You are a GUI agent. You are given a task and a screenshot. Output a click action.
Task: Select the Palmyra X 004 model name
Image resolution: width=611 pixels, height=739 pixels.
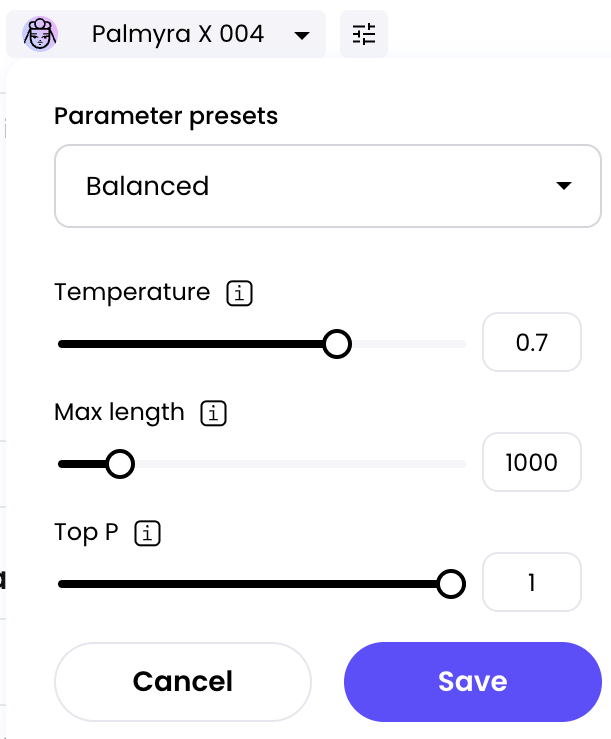[178, 34]
